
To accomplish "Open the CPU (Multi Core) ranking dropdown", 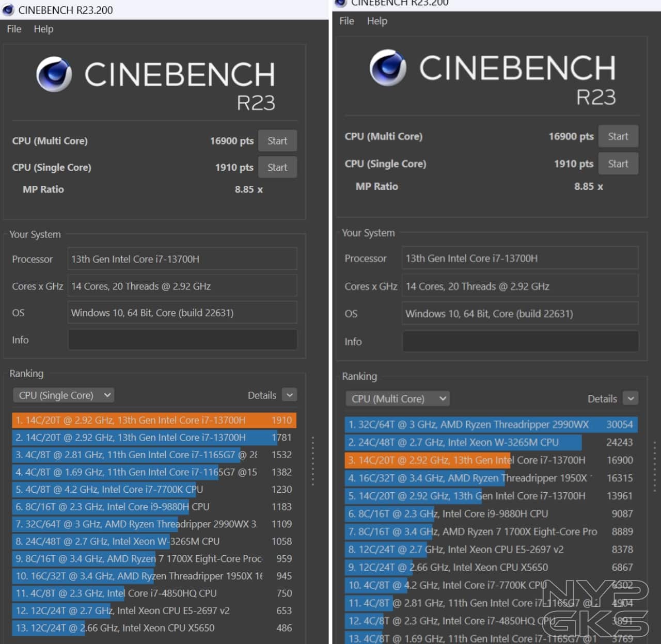I will click(x=398, y=398).
